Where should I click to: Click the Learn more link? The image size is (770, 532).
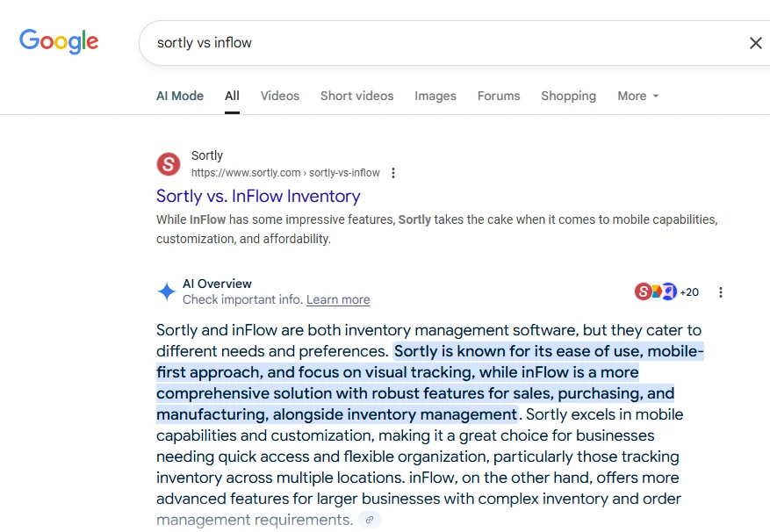point(338,299)
